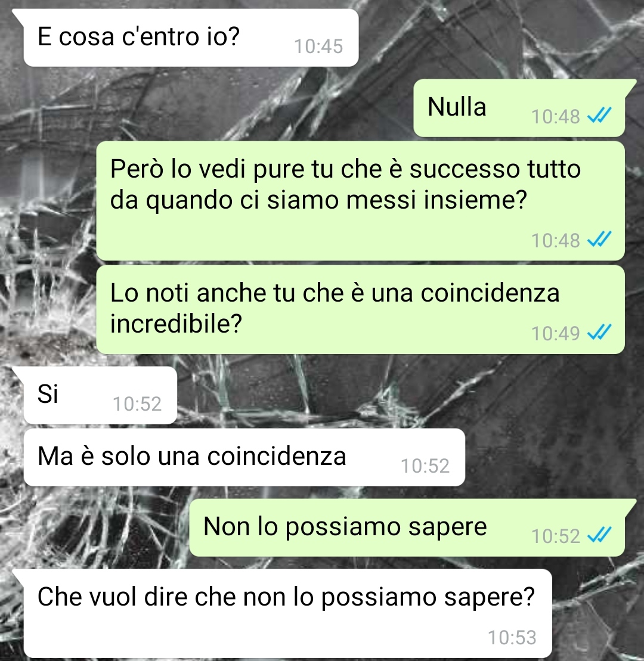Tap the 'Ma è solo una coincidenza' message
Screen dimensions: 644x661
click(244, 457)
